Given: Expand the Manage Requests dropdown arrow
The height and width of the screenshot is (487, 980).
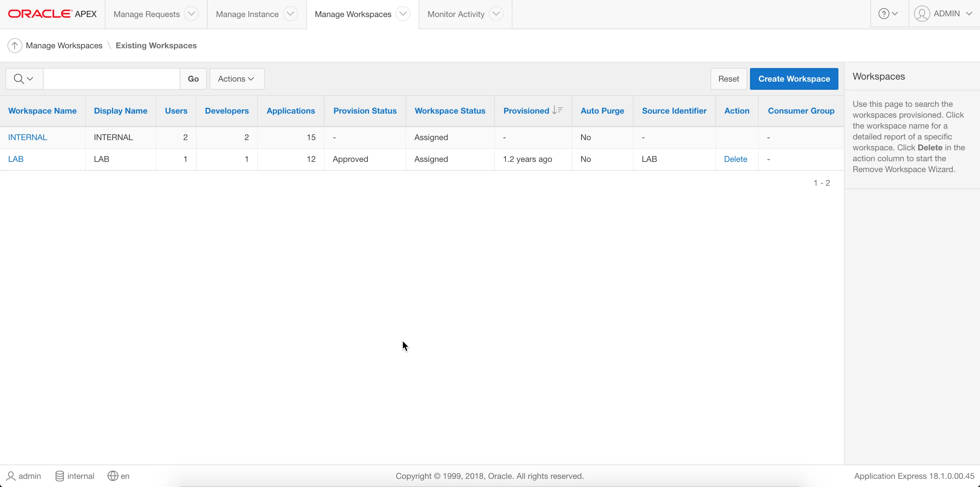Looking at the screenshot, I should pos(191,14).
